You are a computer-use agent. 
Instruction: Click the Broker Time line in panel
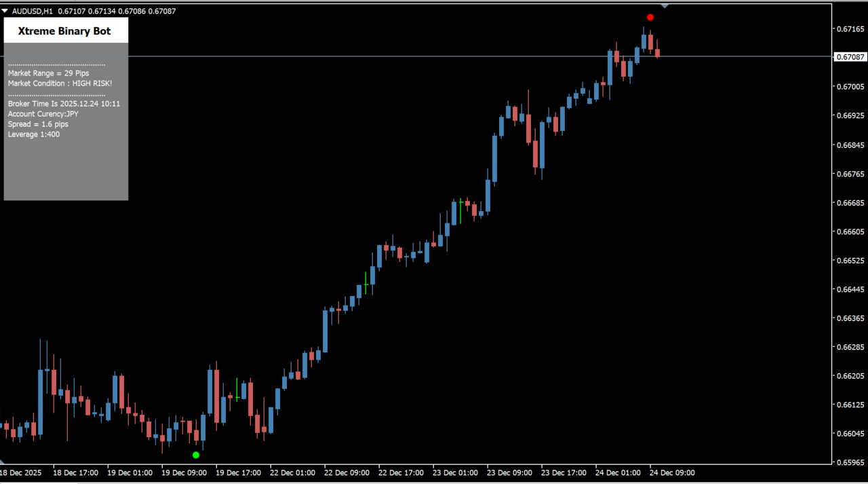pyautogui.click(x=64, y=104)
